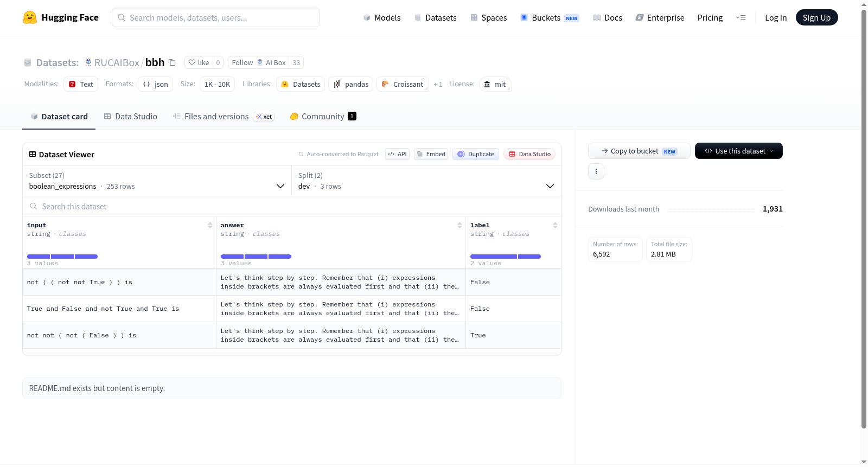Click the RUCAIBox organization avatar icon
The image size is (868, 467).
pyautogui.click(x=88, y=62)
